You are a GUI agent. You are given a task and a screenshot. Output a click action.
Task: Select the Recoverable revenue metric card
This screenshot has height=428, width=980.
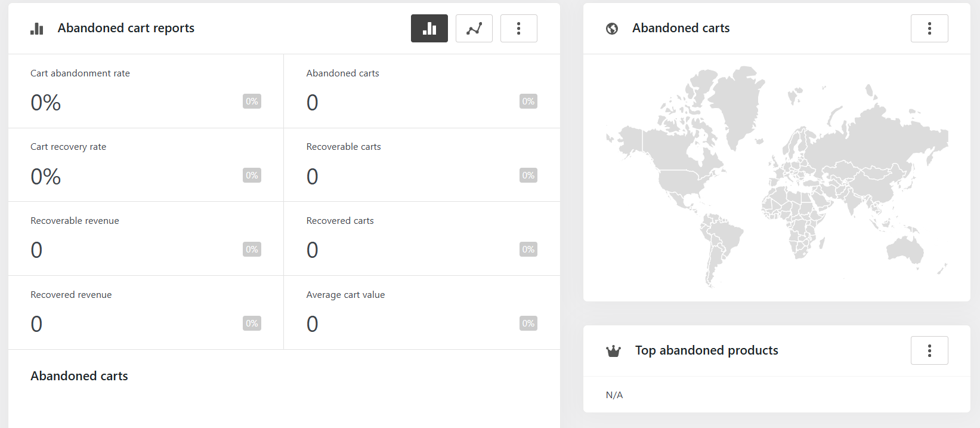pyautogui.click(x=146, y=238)
